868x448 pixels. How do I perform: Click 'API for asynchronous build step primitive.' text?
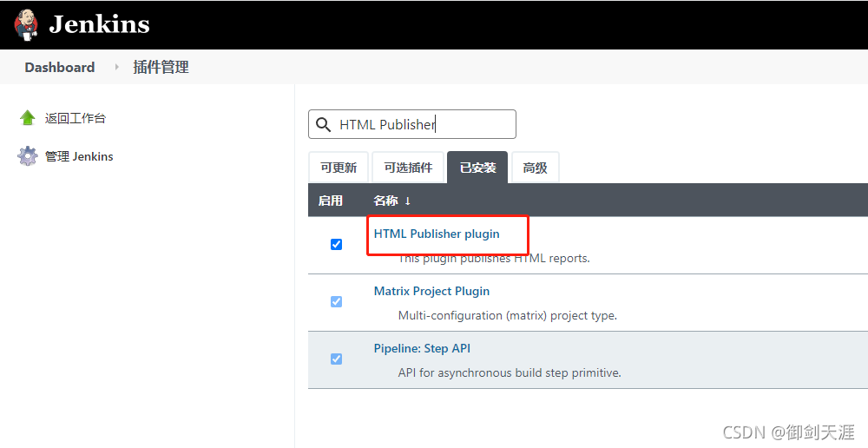click(x=510, y=372)
